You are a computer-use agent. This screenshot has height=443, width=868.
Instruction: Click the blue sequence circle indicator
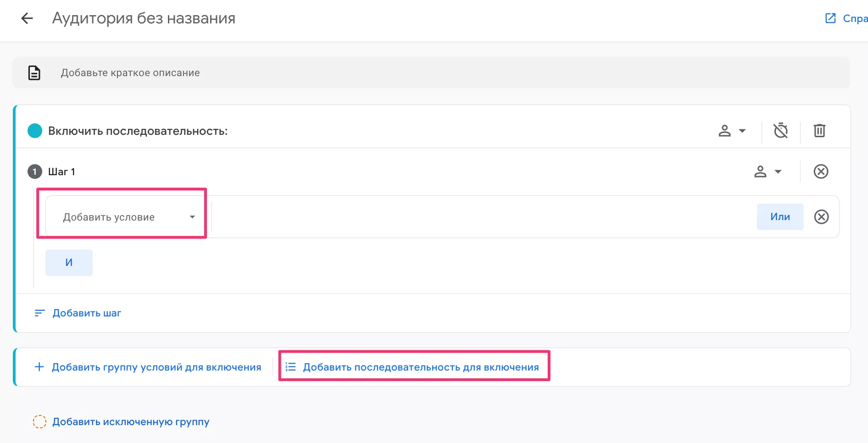tap(35, 131)
